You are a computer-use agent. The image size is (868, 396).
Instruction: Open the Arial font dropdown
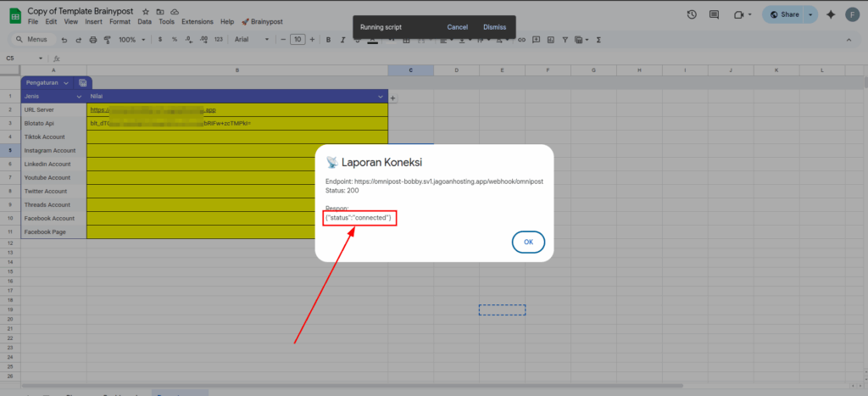[250, 40]
